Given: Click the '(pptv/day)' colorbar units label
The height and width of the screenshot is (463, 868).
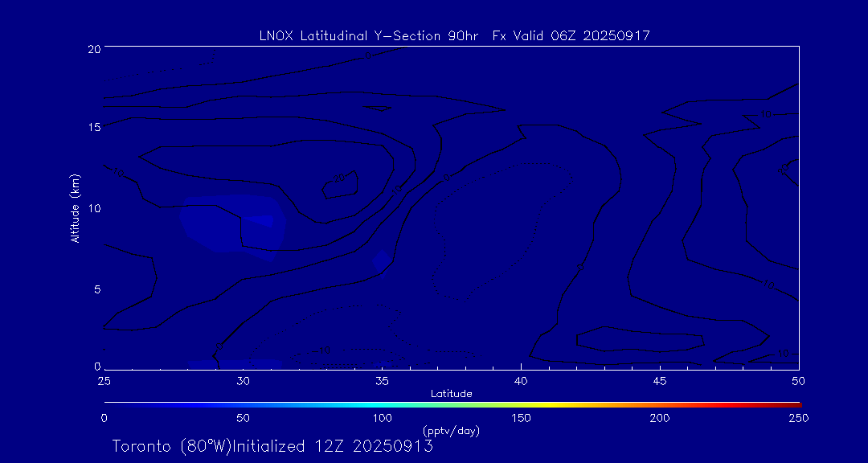Looking at the screenshot, I should tap(451, 431).
